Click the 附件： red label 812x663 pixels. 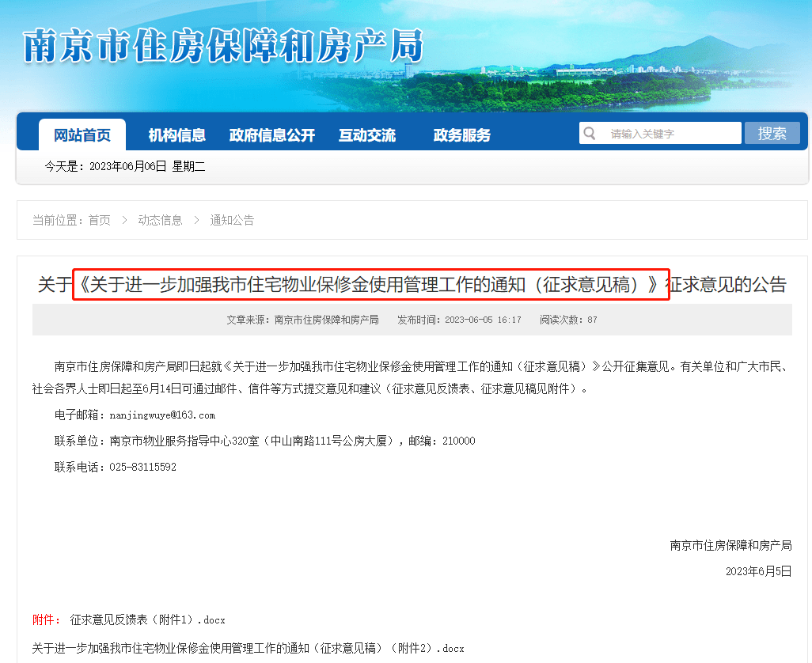[x=47, y=620]
